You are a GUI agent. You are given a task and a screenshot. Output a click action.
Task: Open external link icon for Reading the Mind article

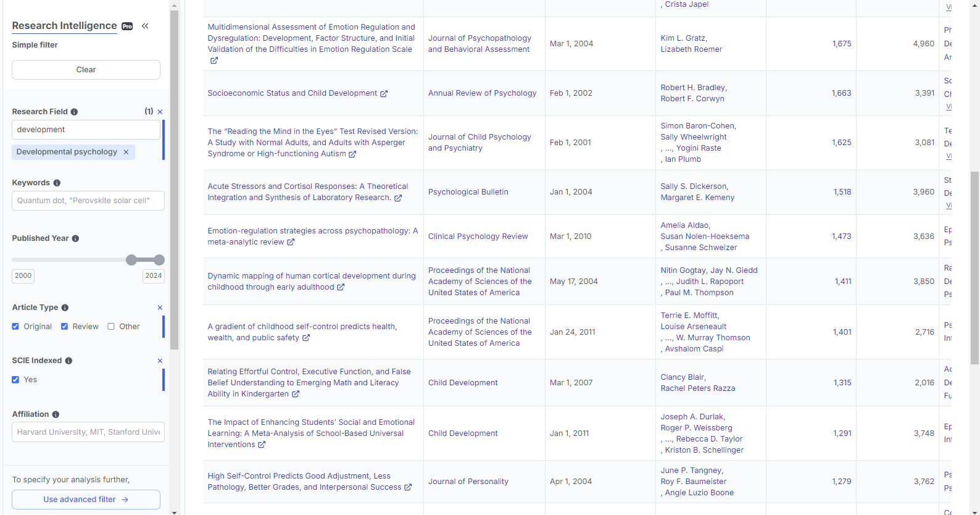(x=352, y=154)
